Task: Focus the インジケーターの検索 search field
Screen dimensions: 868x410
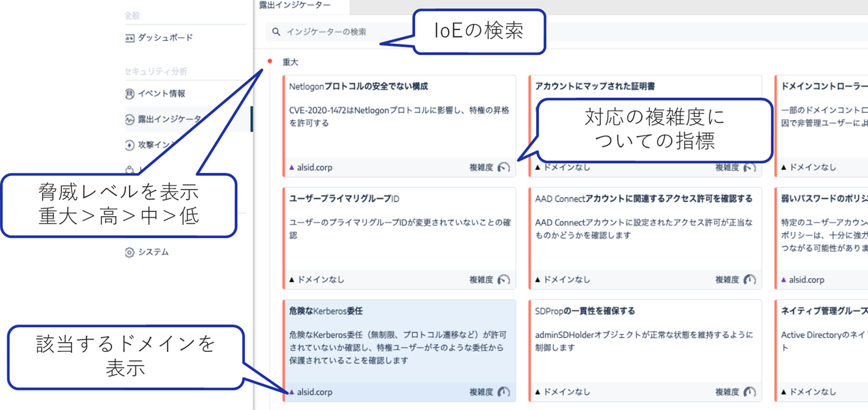Action: click(566, 32)
